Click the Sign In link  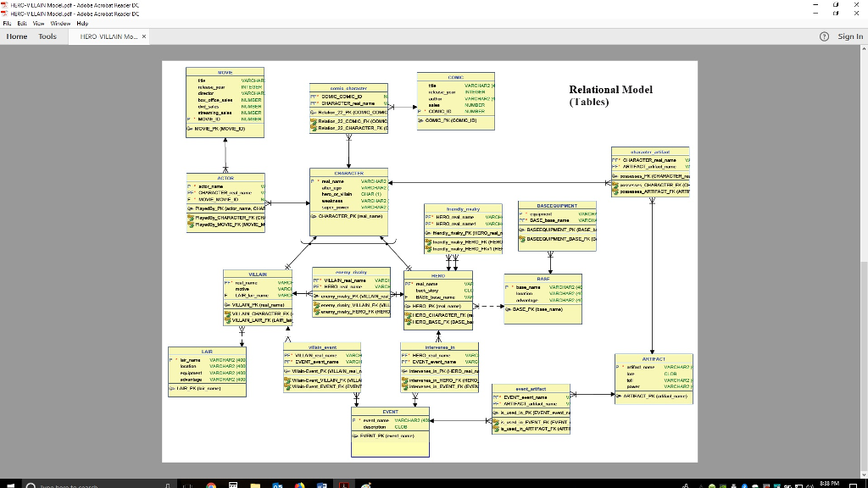coord(849,36)
